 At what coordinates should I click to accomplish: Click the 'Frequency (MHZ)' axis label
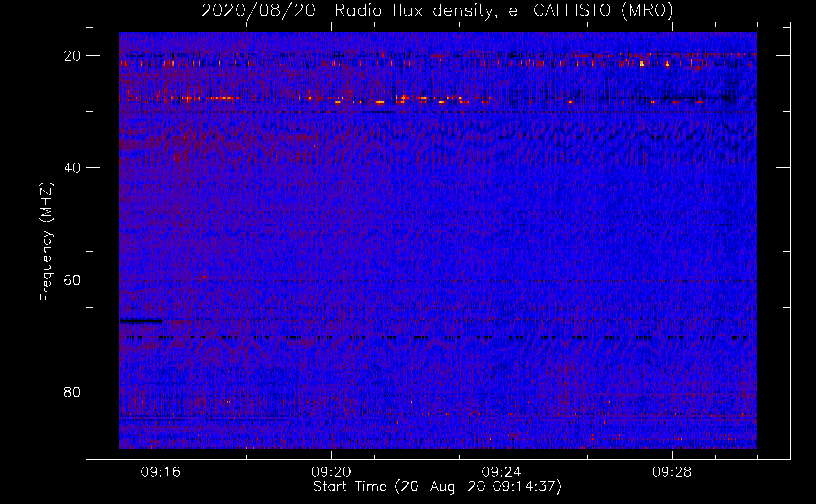click(46, 242)
